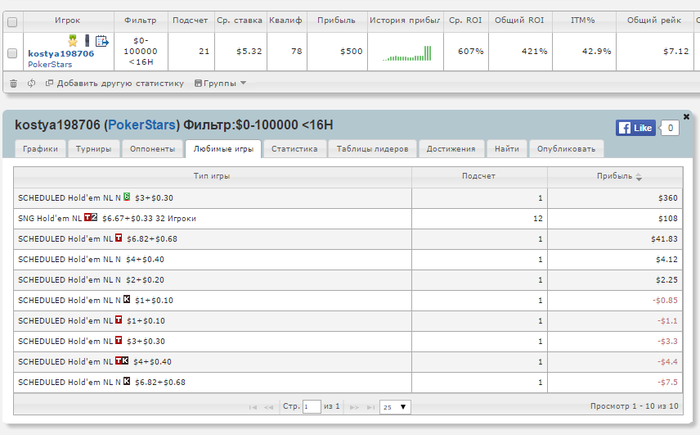
Task: Sort by the Тип игры column header
Action: [x=212, y=176]
